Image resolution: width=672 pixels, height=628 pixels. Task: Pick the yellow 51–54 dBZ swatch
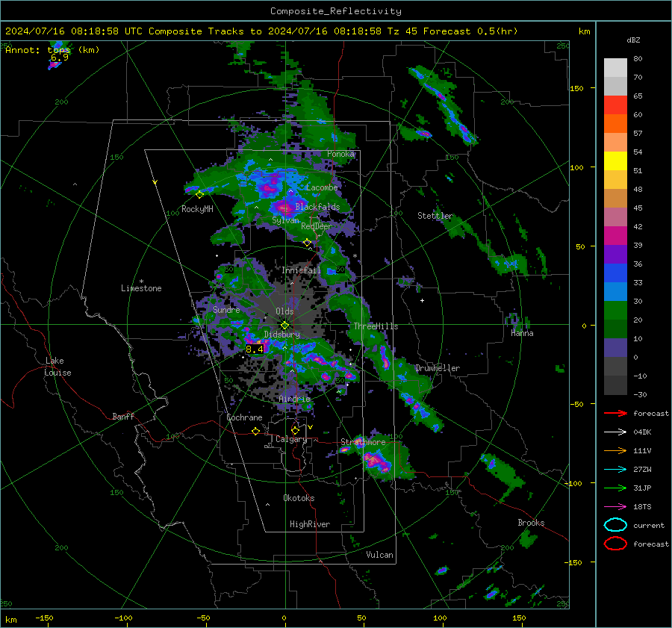pos(615,161)
